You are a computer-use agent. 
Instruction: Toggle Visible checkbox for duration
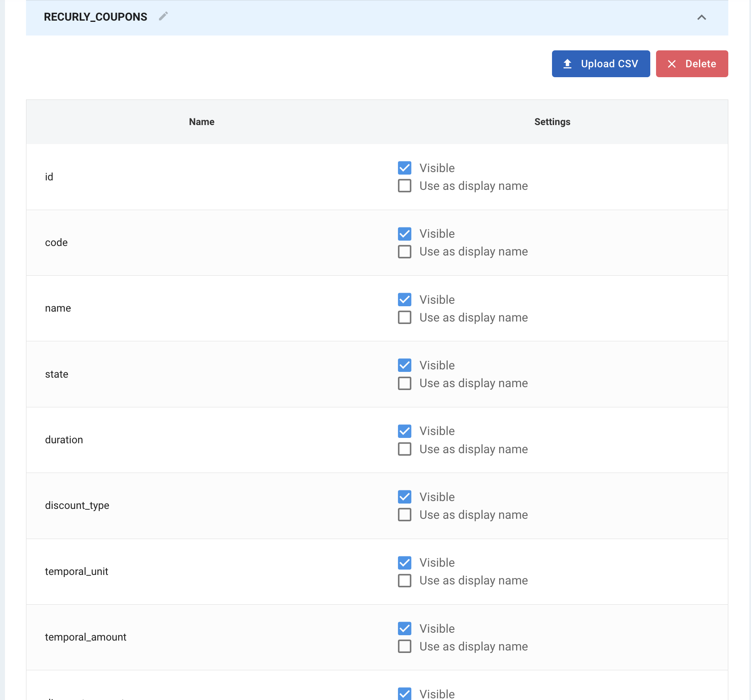(x=405, y=431)
